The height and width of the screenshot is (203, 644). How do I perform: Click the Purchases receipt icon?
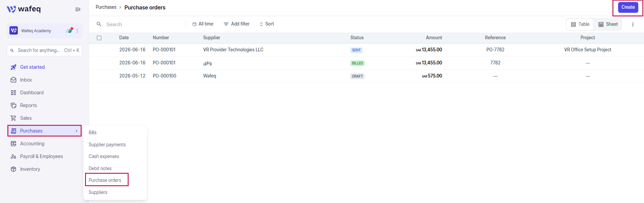13,131
